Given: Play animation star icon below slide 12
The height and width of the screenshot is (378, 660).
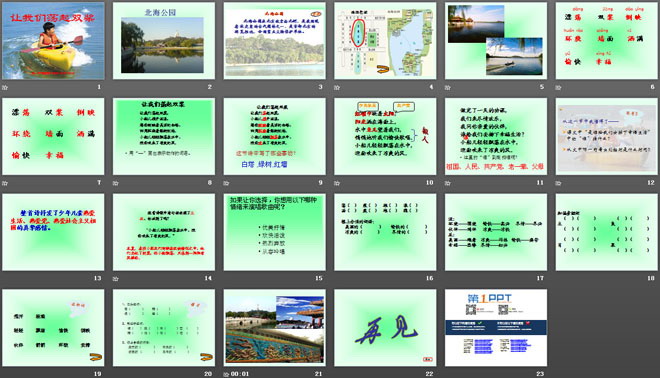Looking at the screenshot, I should [x=558, y=183].
